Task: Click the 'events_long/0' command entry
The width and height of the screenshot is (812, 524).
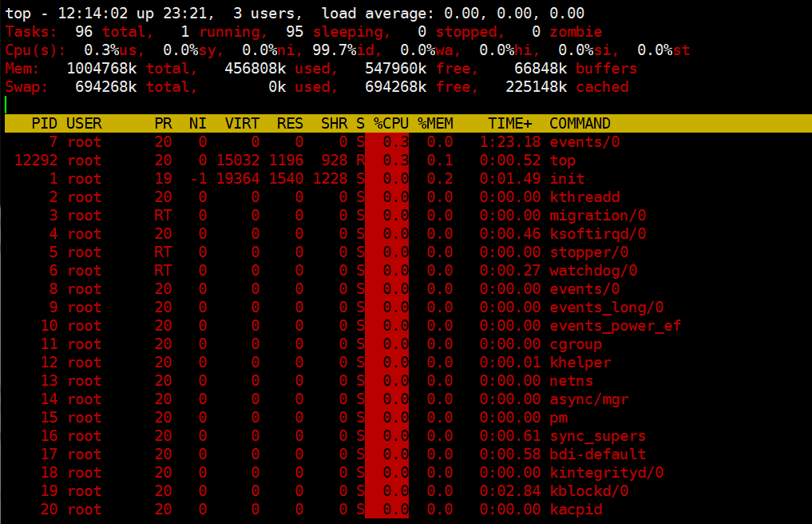Action: pyautogui.click(x=607, y=308)
